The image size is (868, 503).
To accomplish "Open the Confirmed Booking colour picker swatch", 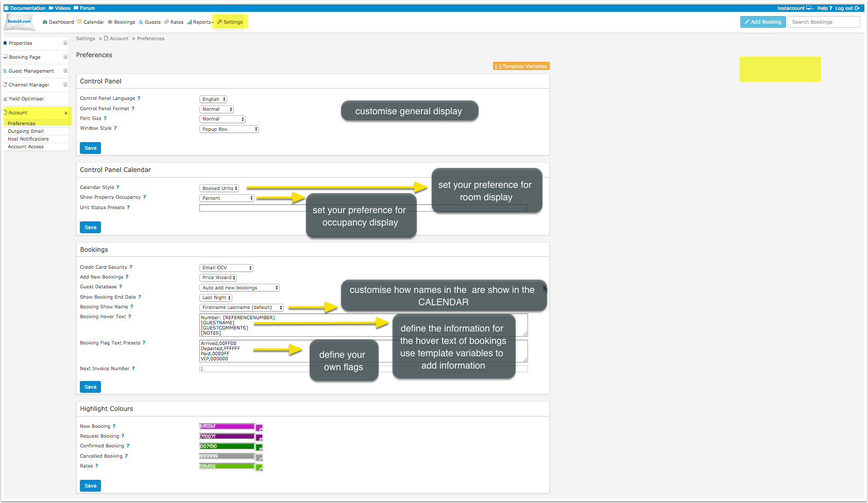I will coord(259,447).
